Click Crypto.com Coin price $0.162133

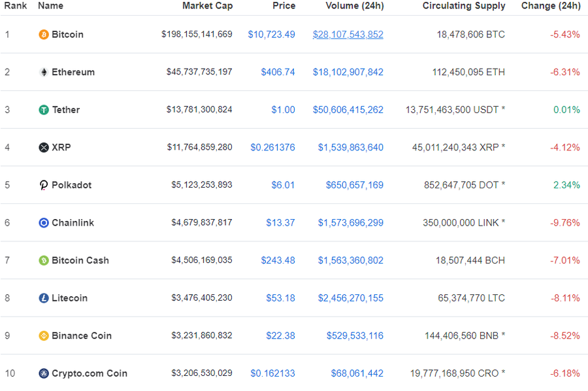coord(272,373)
